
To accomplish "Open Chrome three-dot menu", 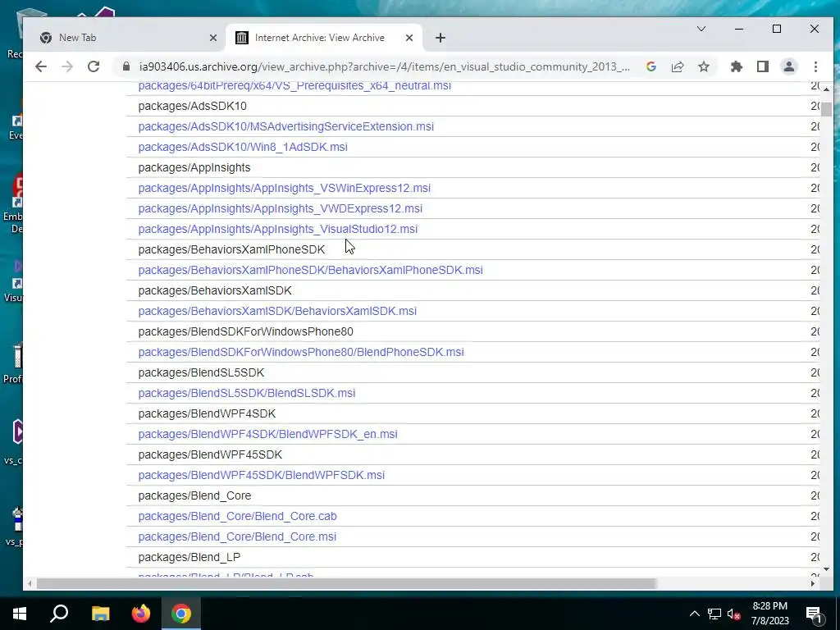I will pyautogui.click(x=815, y=66).
